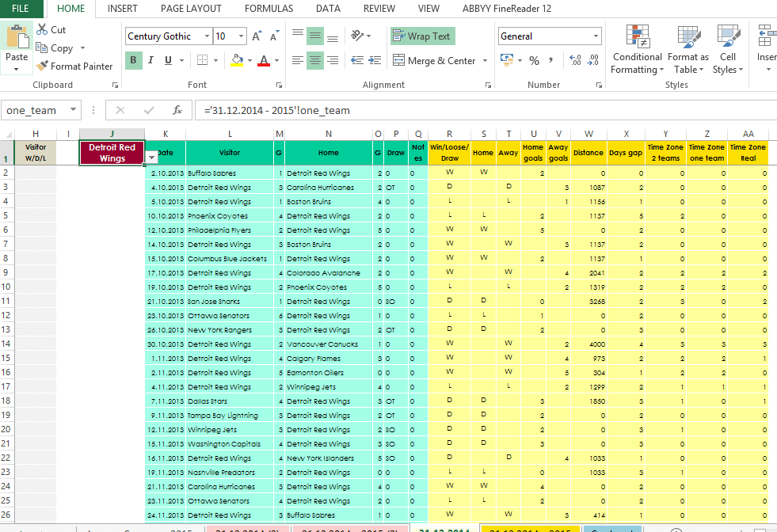Switch to the REVIEW tab

click(379, 9)
